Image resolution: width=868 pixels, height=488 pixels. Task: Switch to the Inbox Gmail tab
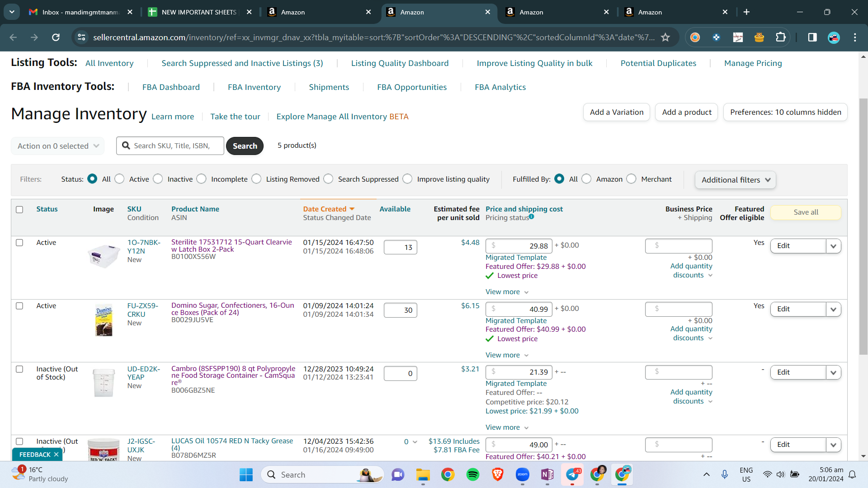pos(80,12)
